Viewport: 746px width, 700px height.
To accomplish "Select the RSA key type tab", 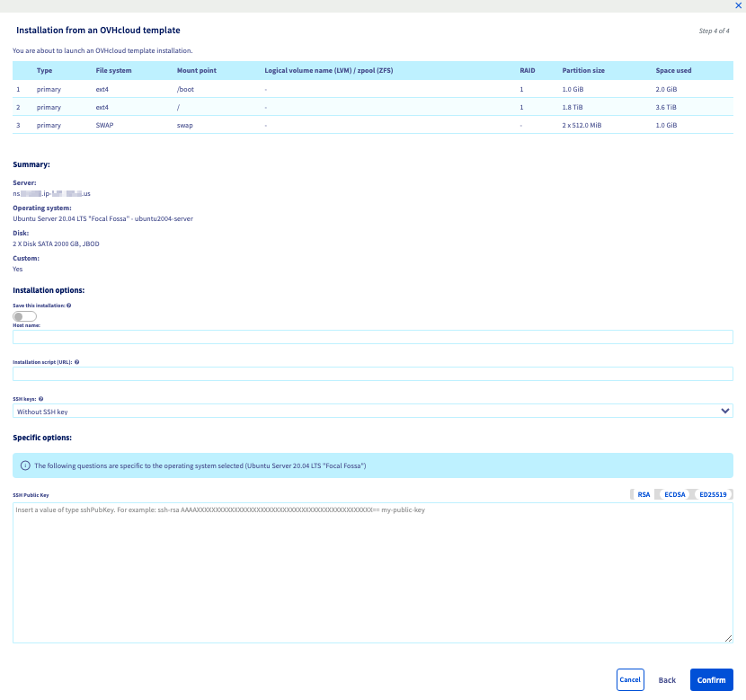I will click(644, 494).
